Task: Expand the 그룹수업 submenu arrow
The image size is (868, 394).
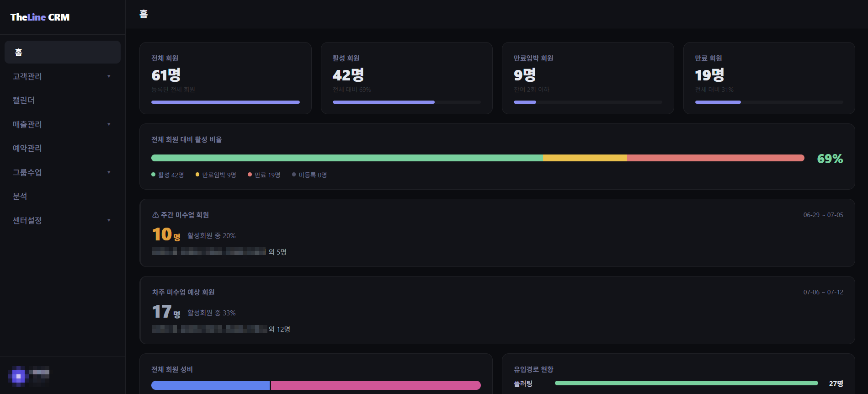Action: coord(109,172)
